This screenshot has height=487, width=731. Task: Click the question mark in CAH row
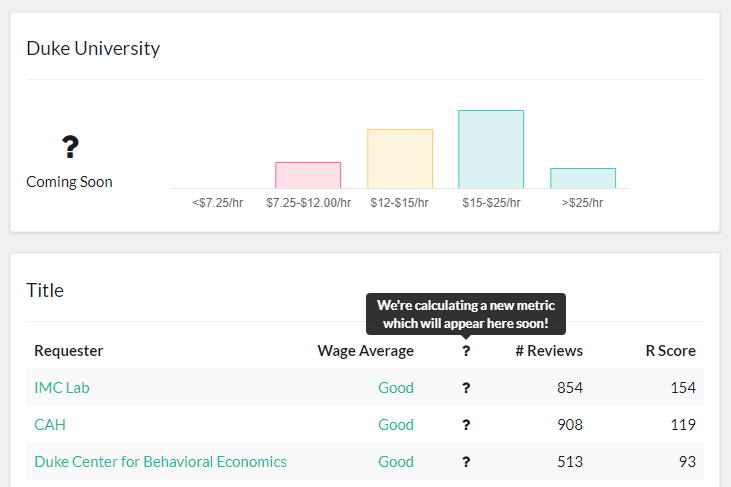466,425
